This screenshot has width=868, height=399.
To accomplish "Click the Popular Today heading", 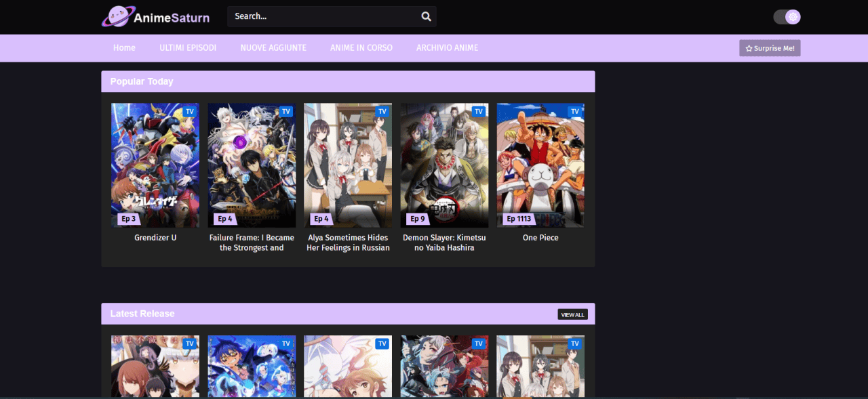I will (142, 81).
